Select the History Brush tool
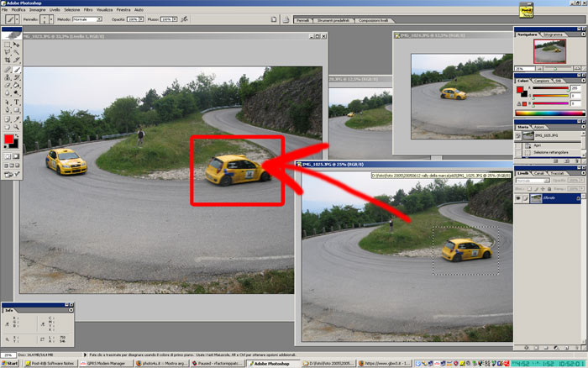 16,77
